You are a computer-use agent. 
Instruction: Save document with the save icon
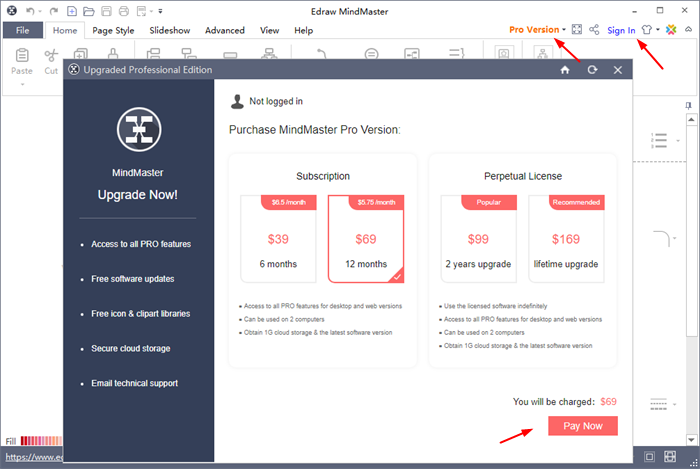pos(106,11)
